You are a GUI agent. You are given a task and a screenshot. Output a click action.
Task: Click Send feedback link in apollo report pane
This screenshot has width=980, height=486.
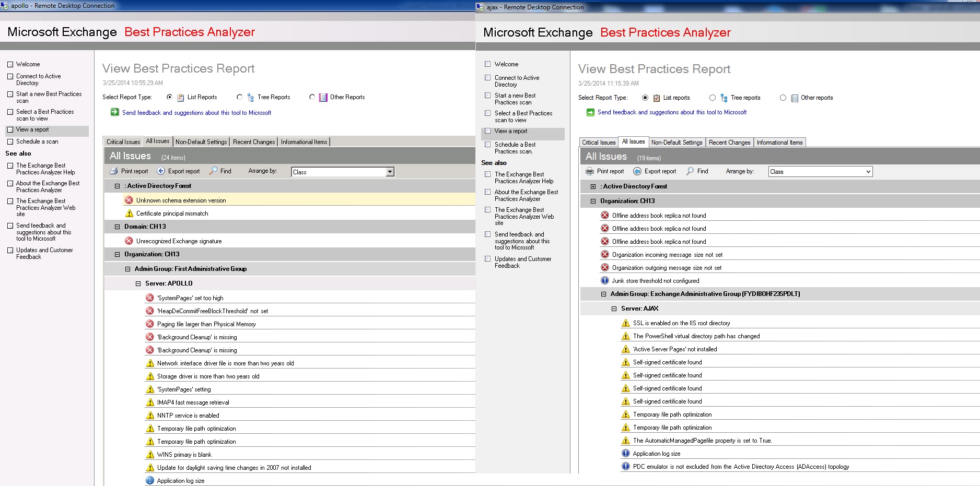pyautogui.click(x=196, y=113)
